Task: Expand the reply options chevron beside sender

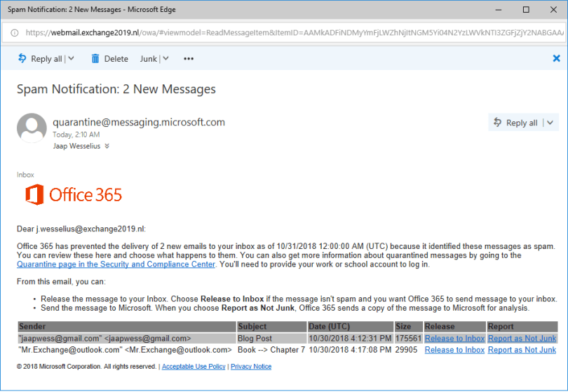Action: [x=550, y=123]
